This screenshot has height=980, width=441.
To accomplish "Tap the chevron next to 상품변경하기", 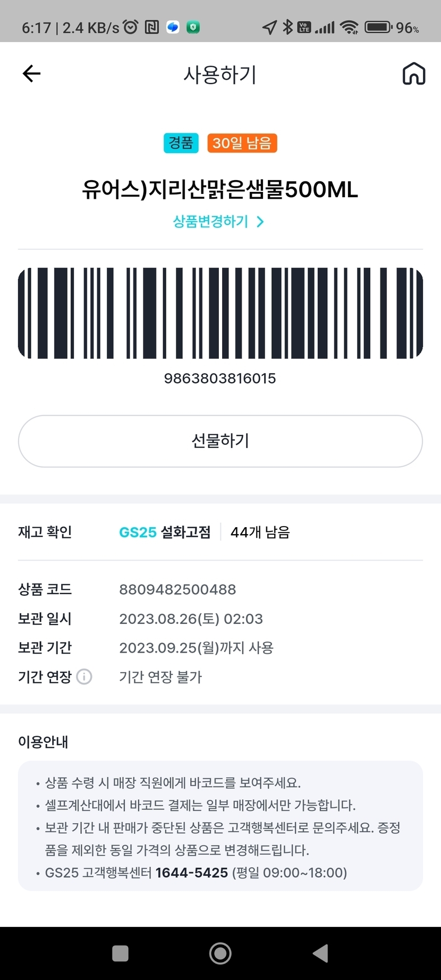I will pos(260,222).
